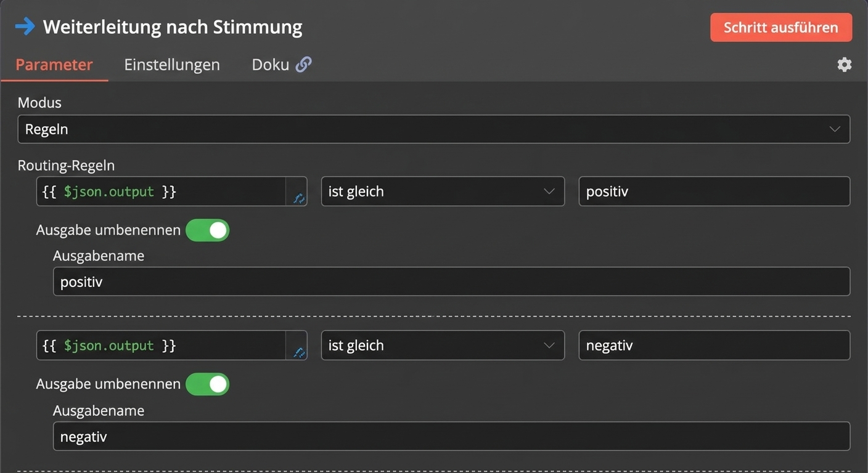Click the blue arrow node icon
The height and width of the screenshot is (473, 868).
pos(25,26)
